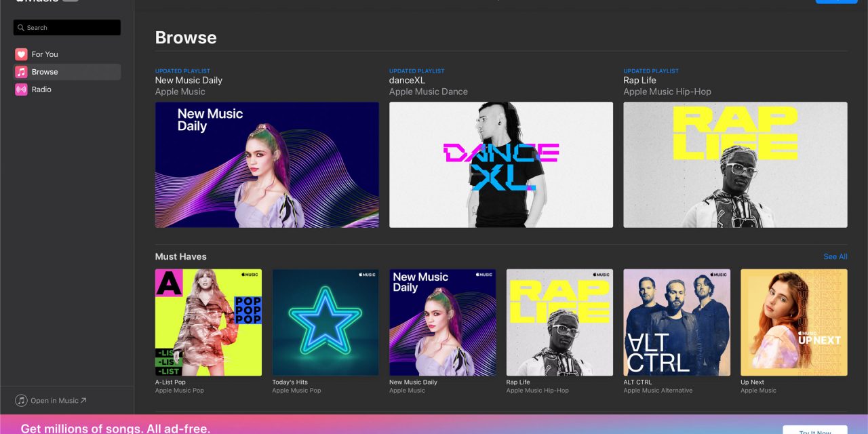Open New Music Daily cover in Must Haves
868x434 pixels.
443,323
